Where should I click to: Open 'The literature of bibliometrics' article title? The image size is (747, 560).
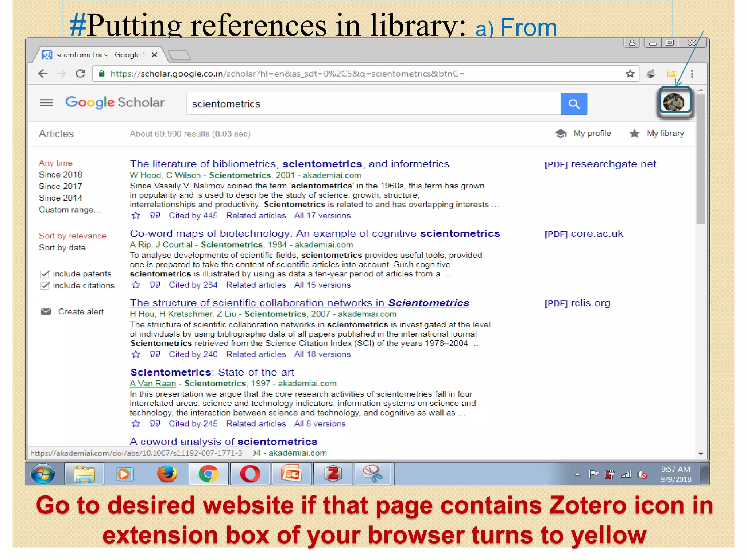290,164
